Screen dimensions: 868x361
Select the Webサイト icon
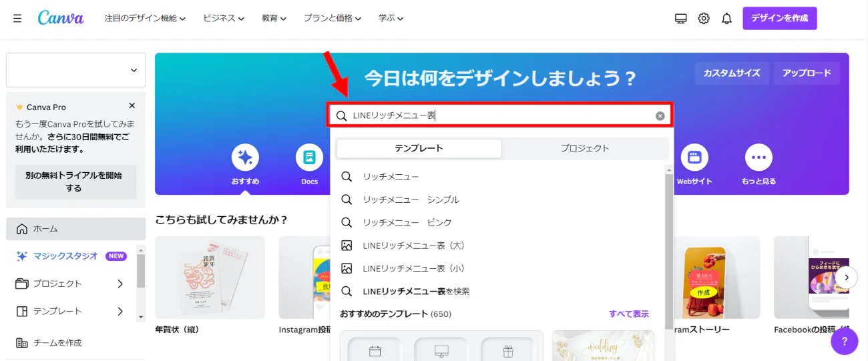tap(694, 157)
